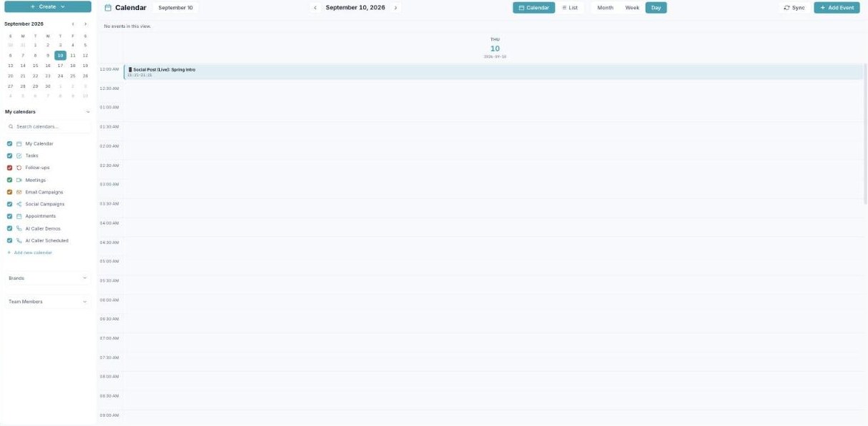Click the calendar icon beside the Calendar title

coord(108,8)
